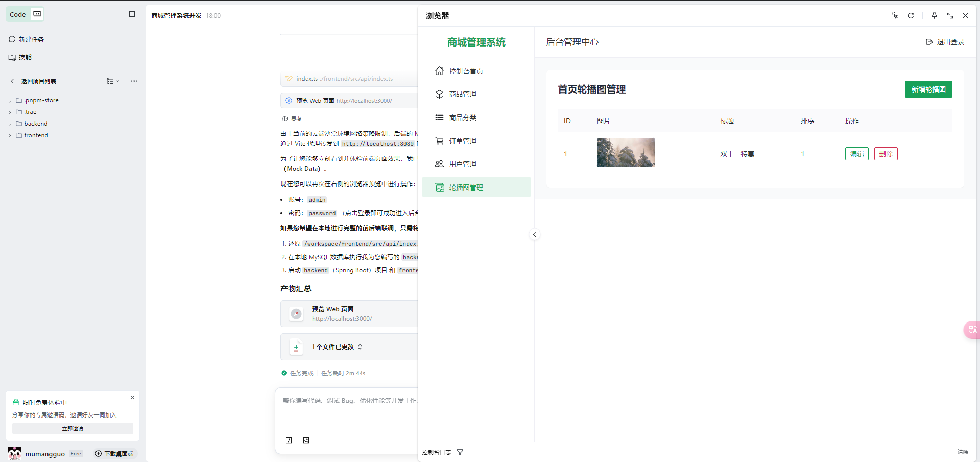Click 退出登录 to log out
Image resolution: width=980 pixels, height=462 pixels.
pos(945,42)
